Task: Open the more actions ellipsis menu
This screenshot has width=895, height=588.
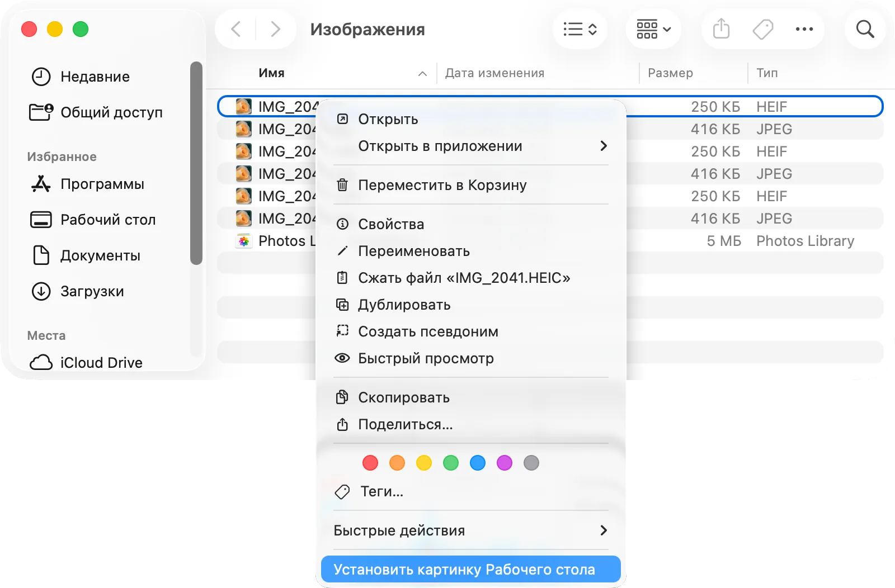Action: click(x=804, y=29)
